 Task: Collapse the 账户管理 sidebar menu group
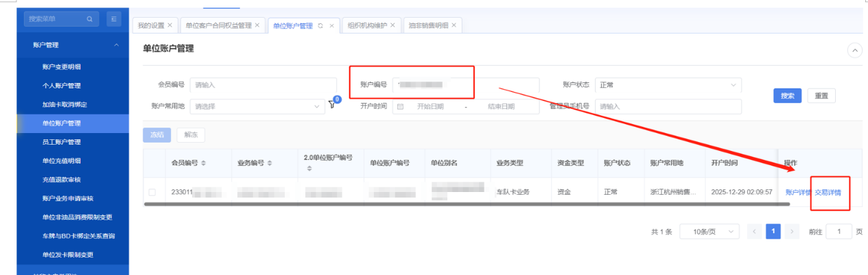[x=116, y=45]
